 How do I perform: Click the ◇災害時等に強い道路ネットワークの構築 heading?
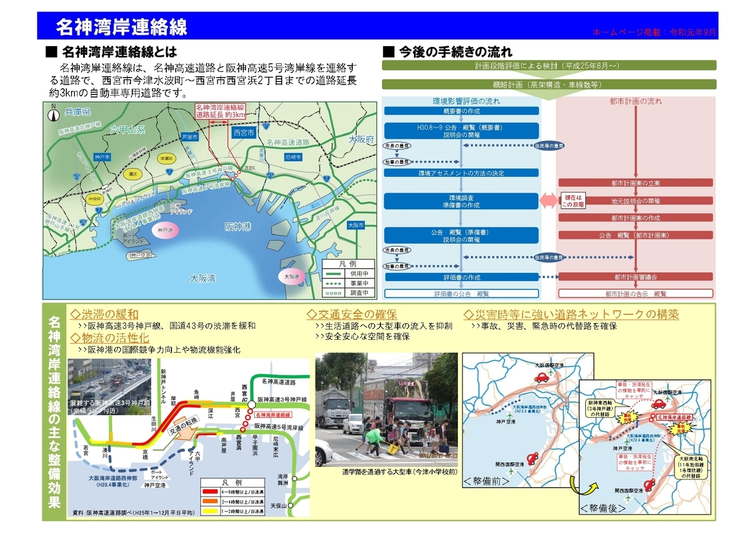pos(571,314)
